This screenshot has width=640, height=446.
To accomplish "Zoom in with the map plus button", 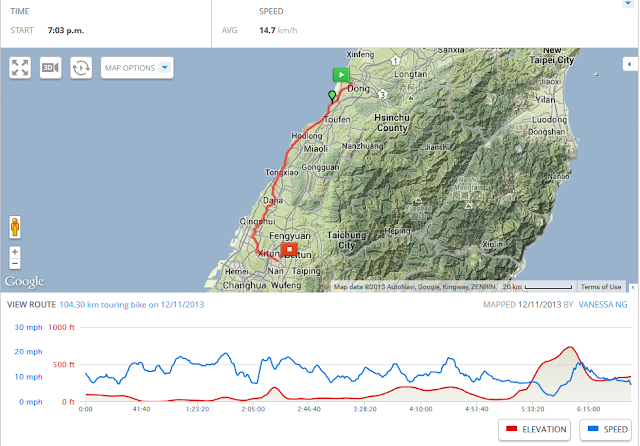I will click(x=15, y=252).
